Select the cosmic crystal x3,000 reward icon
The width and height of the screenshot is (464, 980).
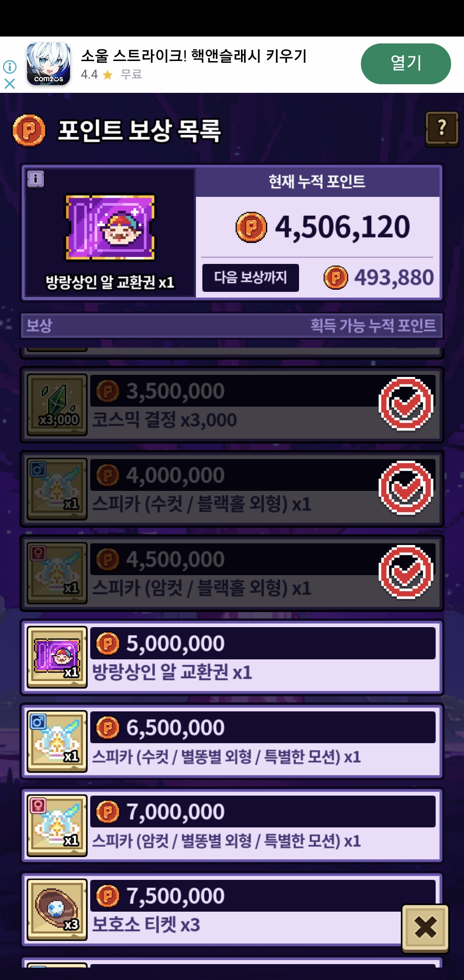click(57, 405)
